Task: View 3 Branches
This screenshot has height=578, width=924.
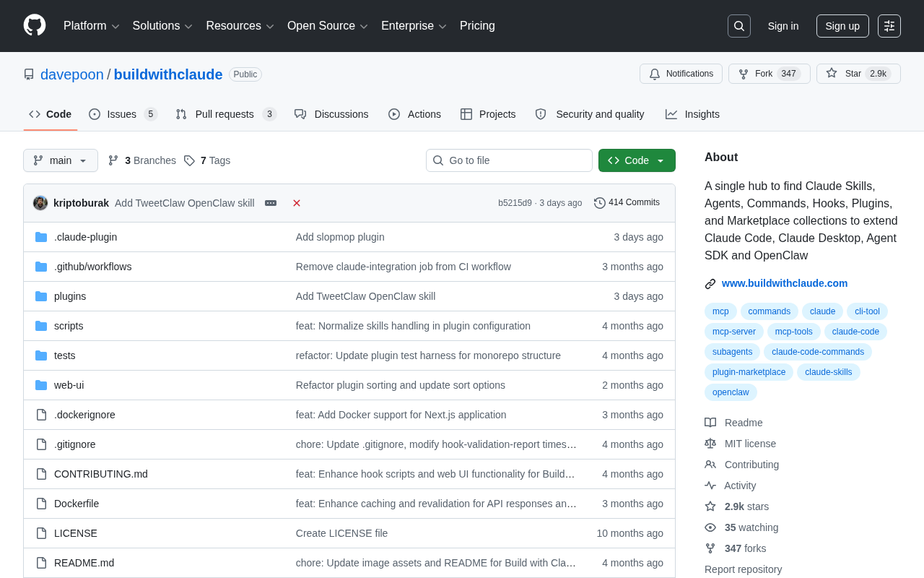Action: coord(142,160)
